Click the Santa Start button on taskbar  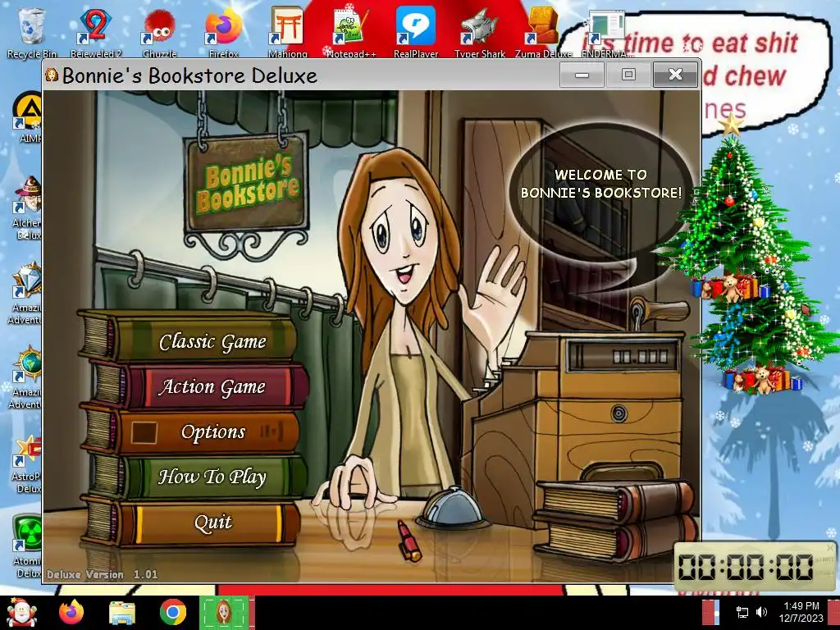coord(21,613)
